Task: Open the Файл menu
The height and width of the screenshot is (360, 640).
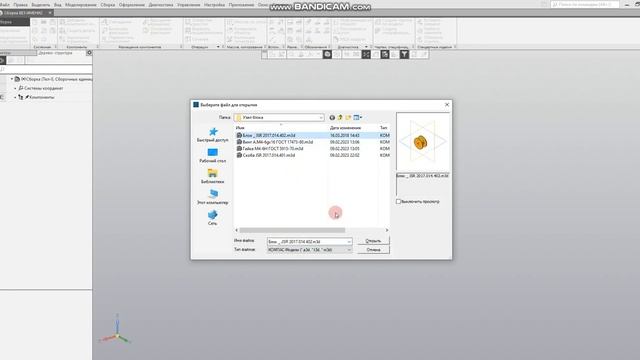Action: (5, 5)
